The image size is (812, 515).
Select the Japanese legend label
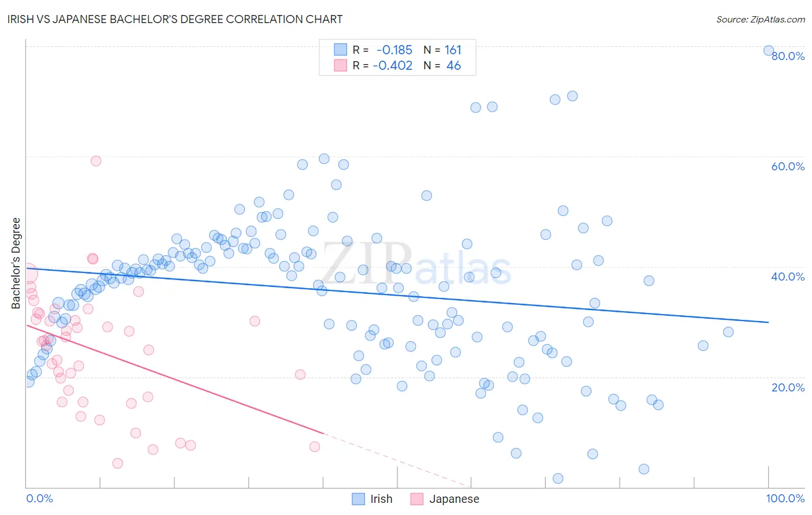(454, 499)
